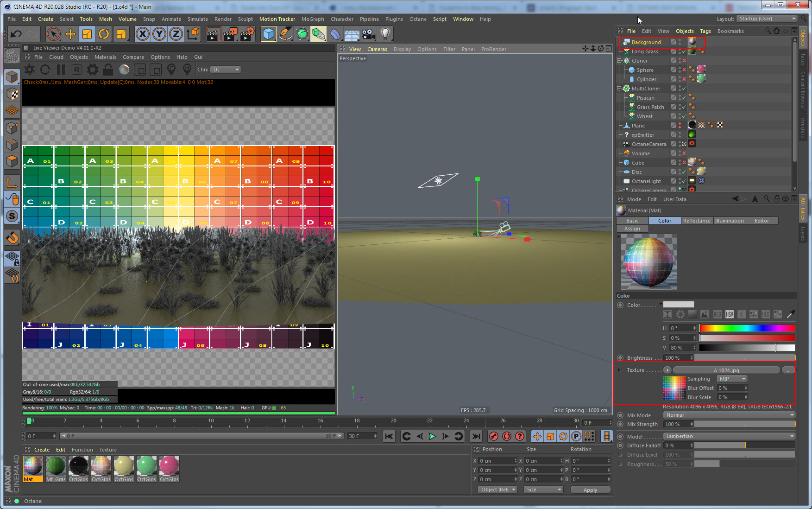Screen dimensions: 812x509
Task: Activate the Scale tool in the top toolbar
Action: coord(87,34)
